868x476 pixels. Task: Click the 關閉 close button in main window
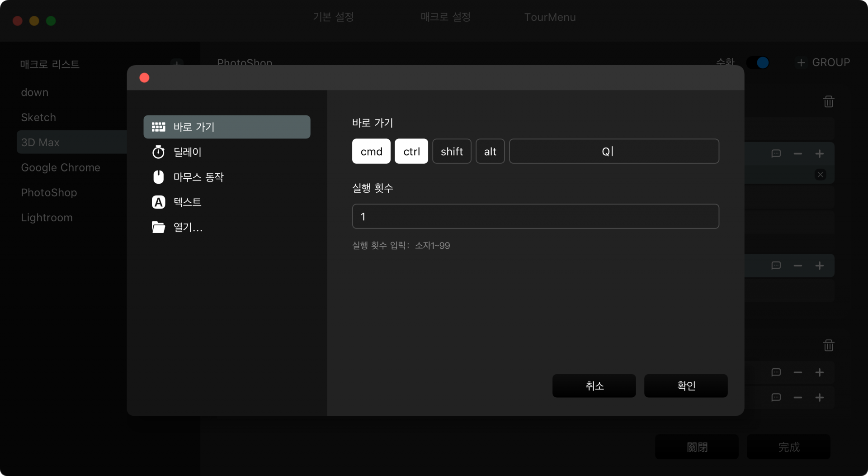click(697, 447)
